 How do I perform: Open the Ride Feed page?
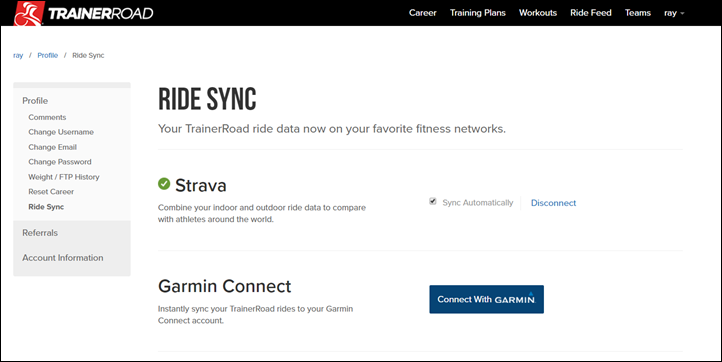591,13
